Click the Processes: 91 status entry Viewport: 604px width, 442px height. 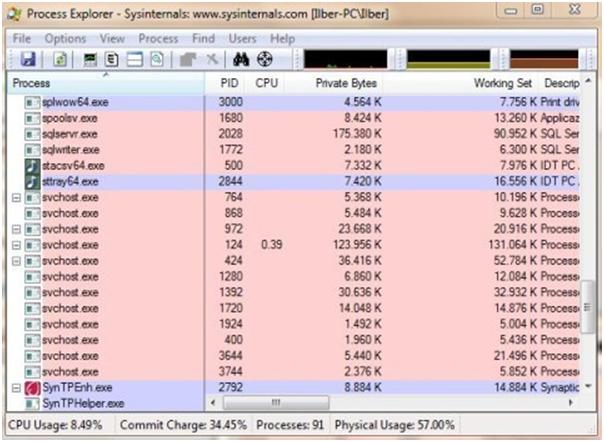point(290,425)
